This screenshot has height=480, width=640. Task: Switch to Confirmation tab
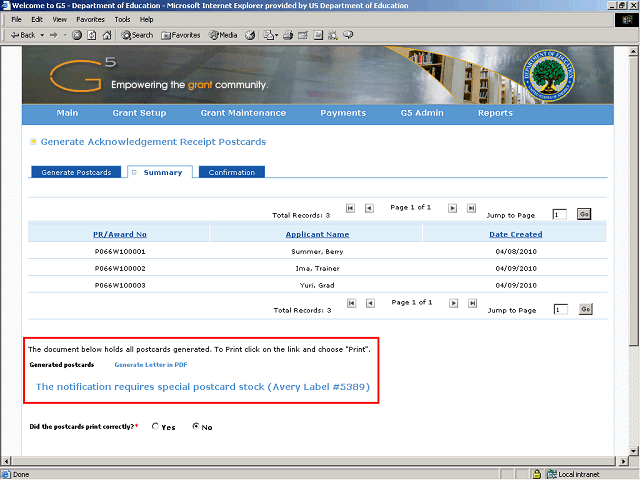[232, 172]
